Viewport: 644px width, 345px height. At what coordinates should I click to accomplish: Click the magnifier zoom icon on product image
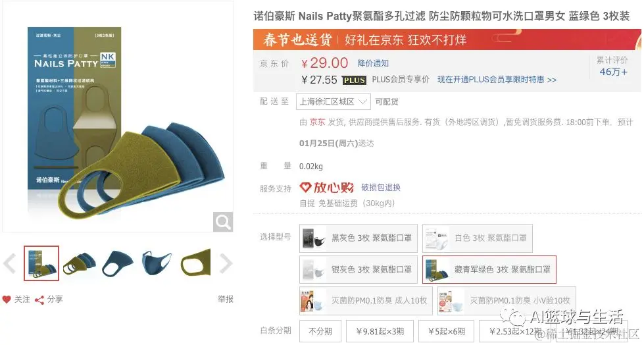(223, 222)
